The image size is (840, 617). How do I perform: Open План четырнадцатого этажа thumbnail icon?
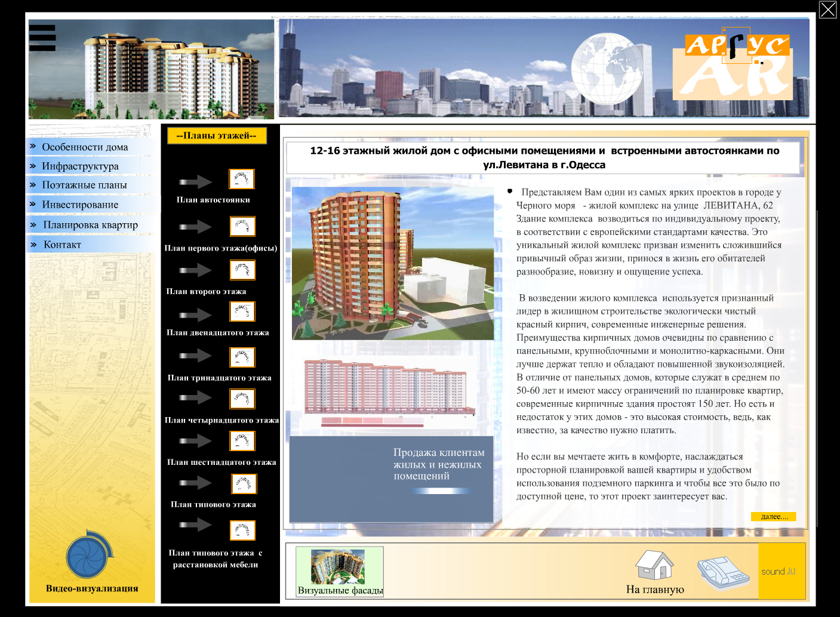242,399
